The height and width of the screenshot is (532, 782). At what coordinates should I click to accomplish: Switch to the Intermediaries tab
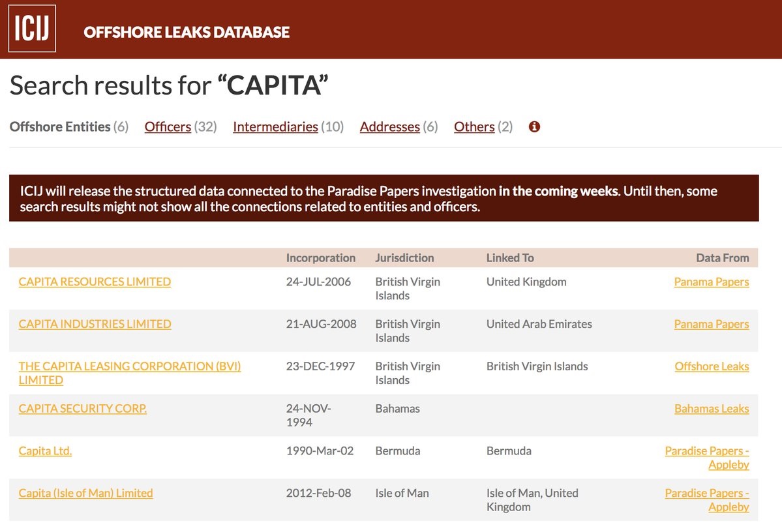pos(275,126)
